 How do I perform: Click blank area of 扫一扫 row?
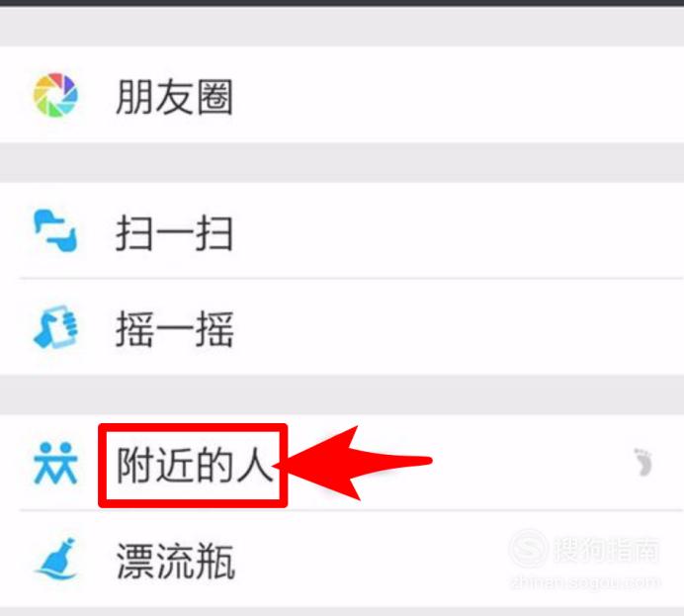click(458, 230)
